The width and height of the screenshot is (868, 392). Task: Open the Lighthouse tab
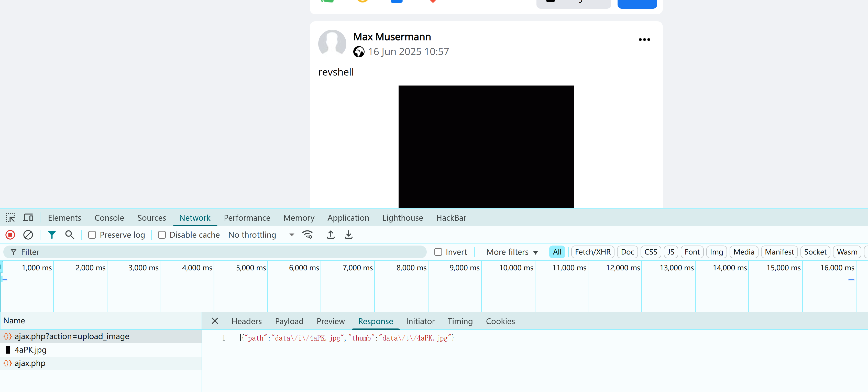[403, 218]
